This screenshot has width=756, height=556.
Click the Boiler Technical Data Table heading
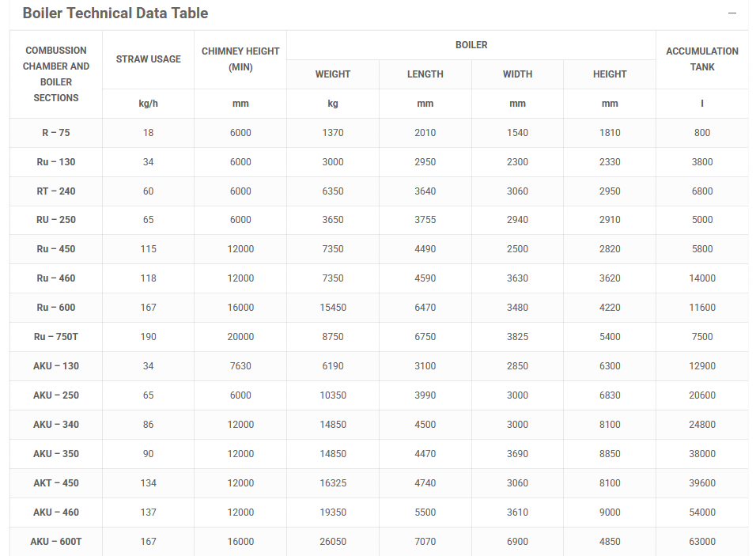point(115,13)
